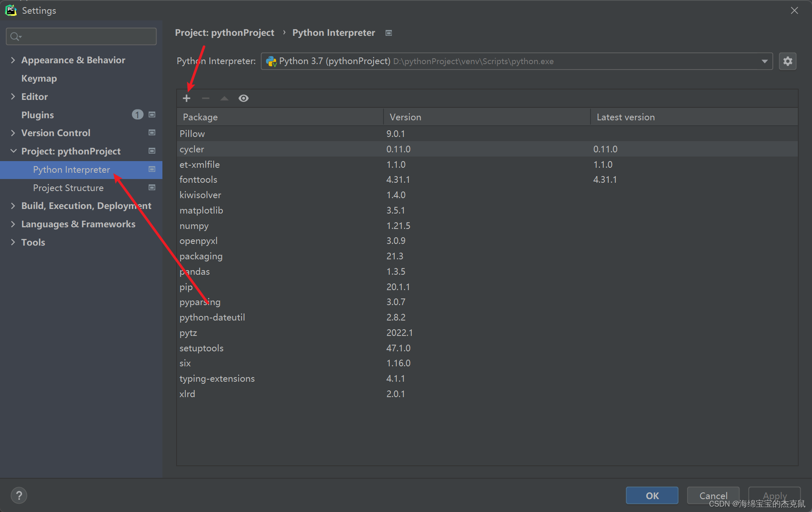The image size is (812, 512).
Task: Select the numpy package row
Action: 194,226
